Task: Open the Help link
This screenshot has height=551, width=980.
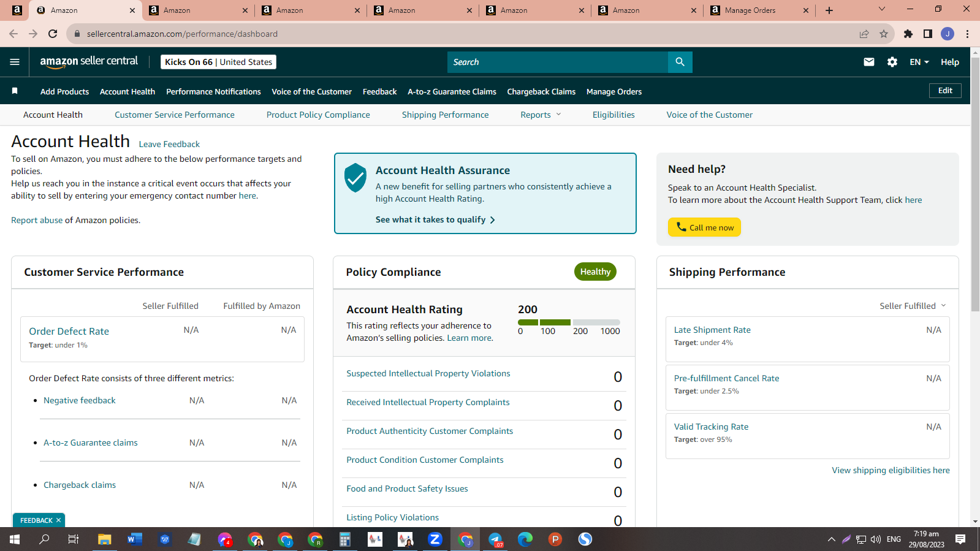Action: pos(950,62)
